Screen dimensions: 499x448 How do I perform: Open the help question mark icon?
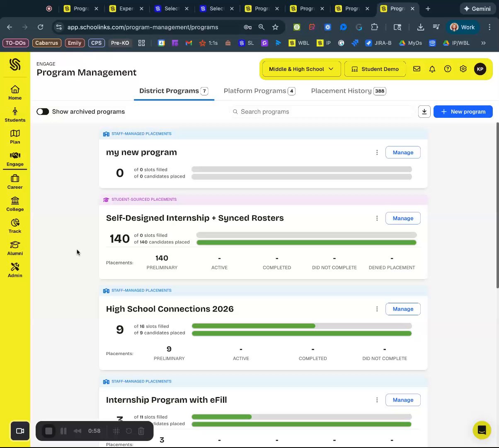[x=448, y=69]
